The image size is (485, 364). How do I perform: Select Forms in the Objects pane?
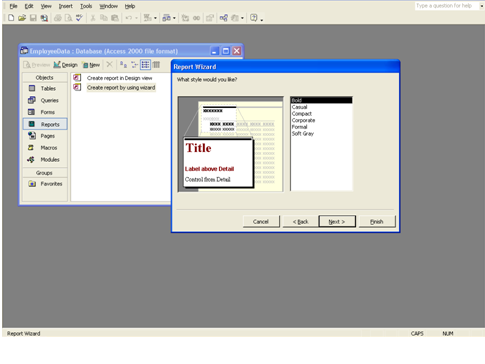tap(45, 112)
